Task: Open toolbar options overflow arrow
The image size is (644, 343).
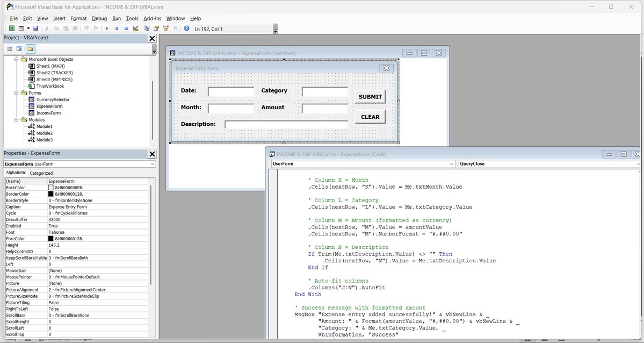Action: [276, 29]
